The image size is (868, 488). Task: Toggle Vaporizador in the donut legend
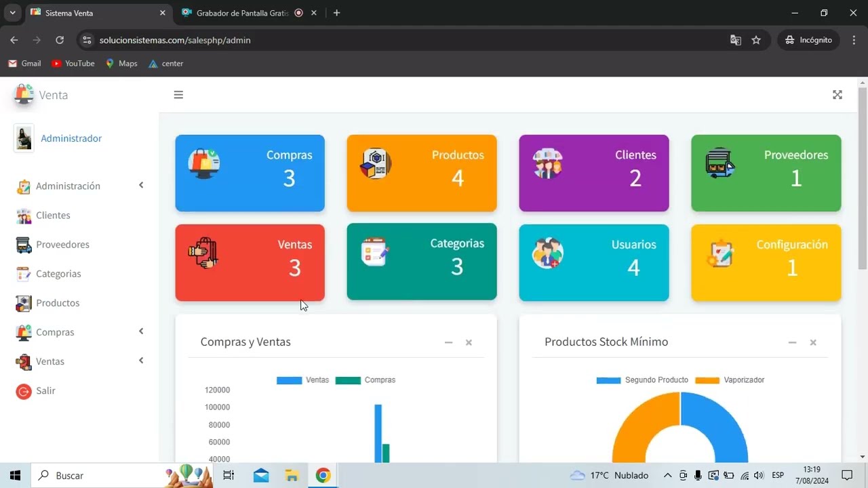point(730,380)
